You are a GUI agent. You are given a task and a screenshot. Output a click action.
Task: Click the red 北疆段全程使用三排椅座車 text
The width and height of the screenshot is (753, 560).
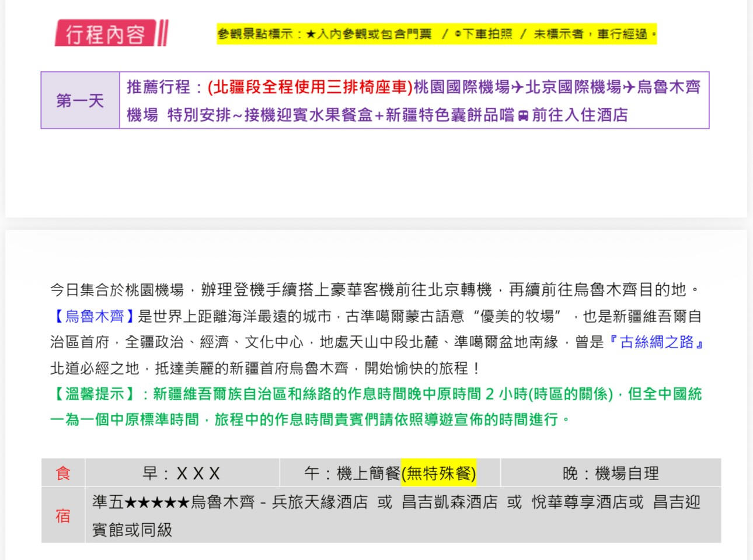pyautogui.click(x=310, y=87)
